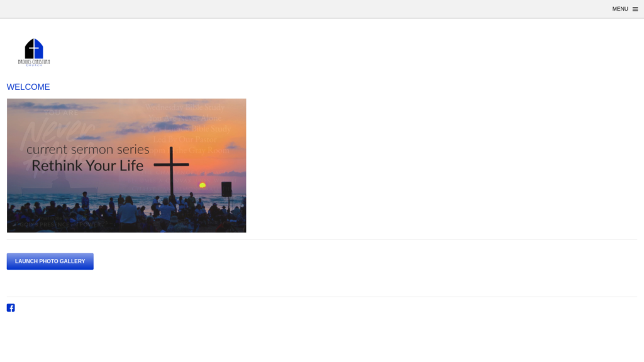Click faded 'Led By Our Pastor' text

185,140
